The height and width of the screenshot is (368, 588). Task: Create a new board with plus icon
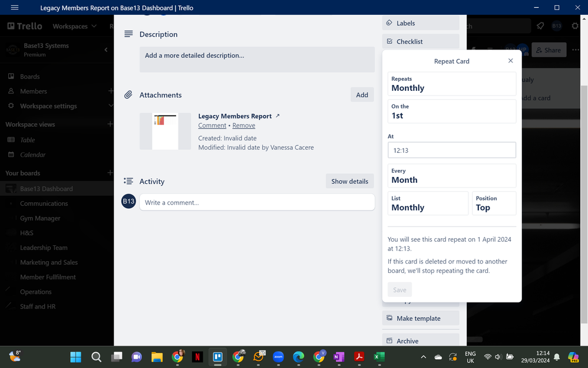click(x=110, y=173)
